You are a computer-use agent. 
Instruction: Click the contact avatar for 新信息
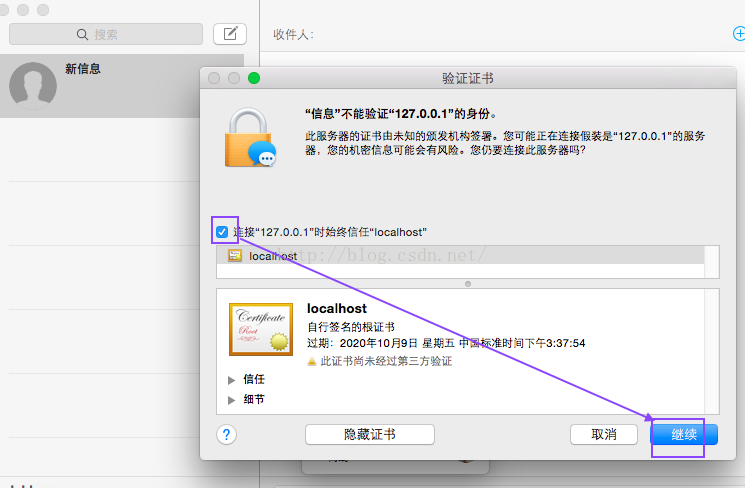tap(33, 86)
